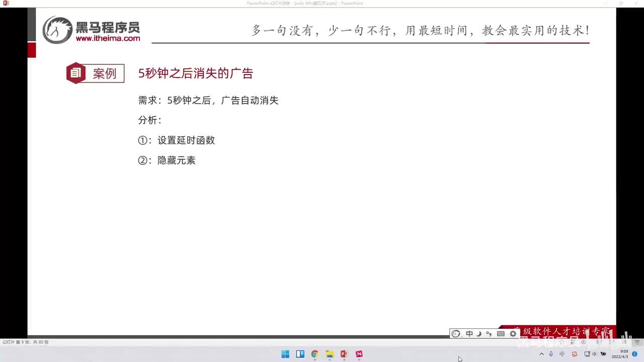Open the IME toolbar settings gear

tap(513, 333)
